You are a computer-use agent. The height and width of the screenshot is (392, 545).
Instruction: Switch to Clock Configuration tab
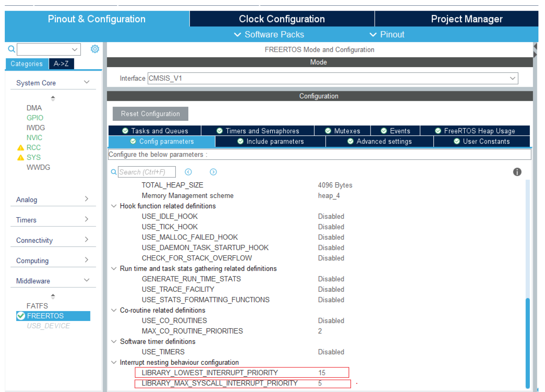click(x=282, y=19)
